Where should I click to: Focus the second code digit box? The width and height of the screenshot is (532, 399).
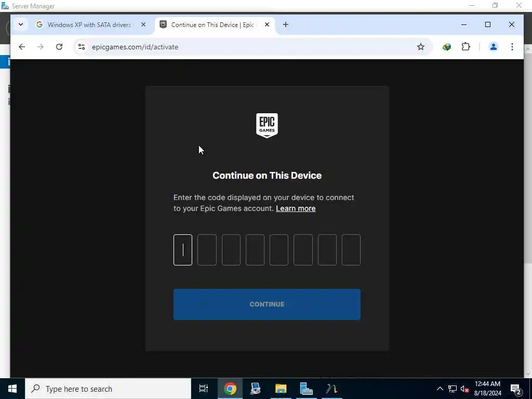207,250
